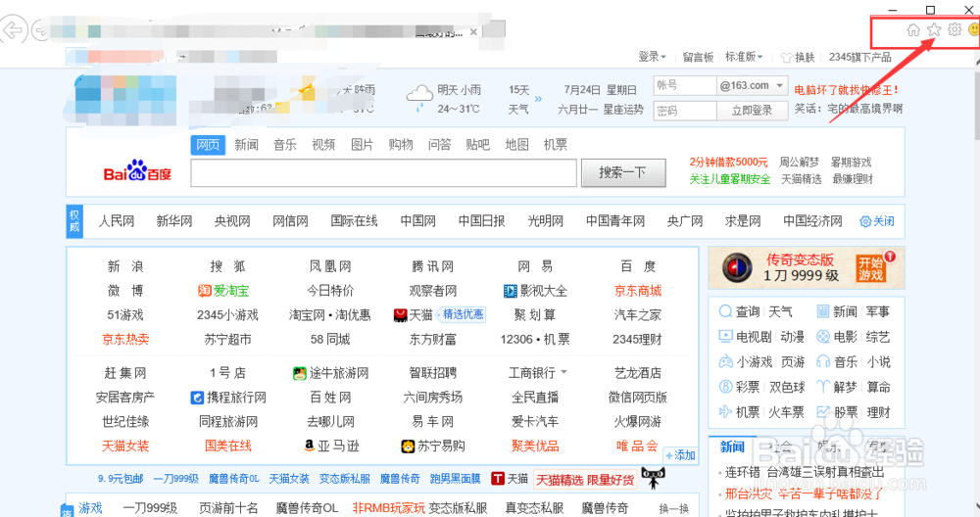Select the 网页 search tab
This screenshot has height=517, width=980.
click(x=208, y=145)
